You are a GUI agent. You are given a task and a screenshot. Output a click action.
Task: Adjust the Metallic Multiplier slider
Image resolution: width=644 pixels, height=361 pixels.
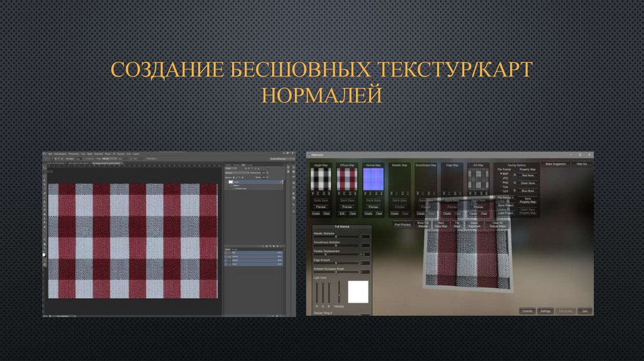coord(336,237)
